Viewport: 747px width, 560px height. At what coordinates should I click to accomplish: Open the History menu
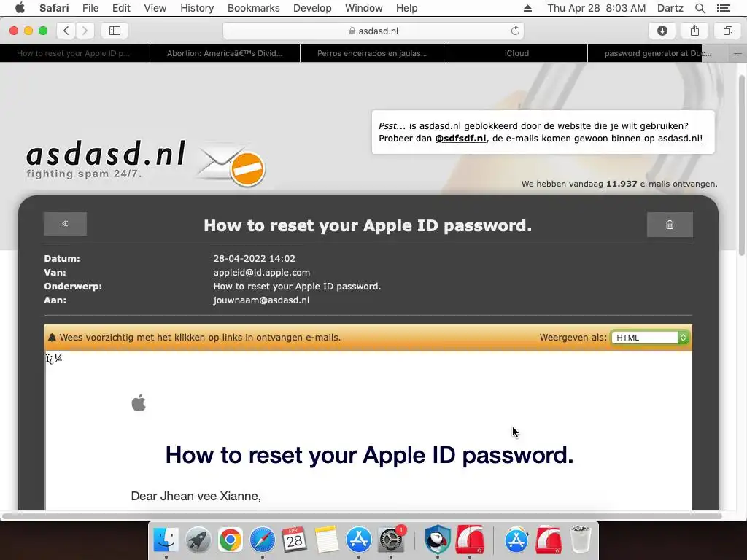tap(197, 8)
